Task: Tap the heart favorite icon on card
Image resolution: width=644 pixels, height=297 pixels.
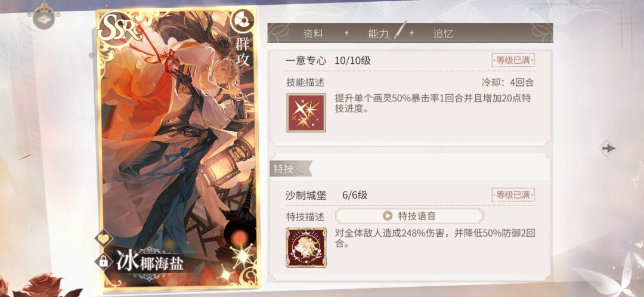Action: 104,239
